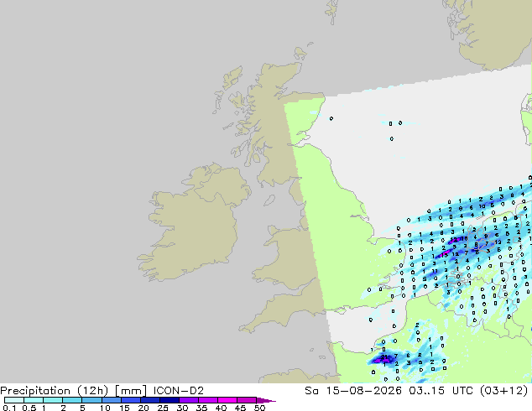The image size is (532, 411).
Task: Click the "0.1" legend scale value
Action: coord(9,408)
